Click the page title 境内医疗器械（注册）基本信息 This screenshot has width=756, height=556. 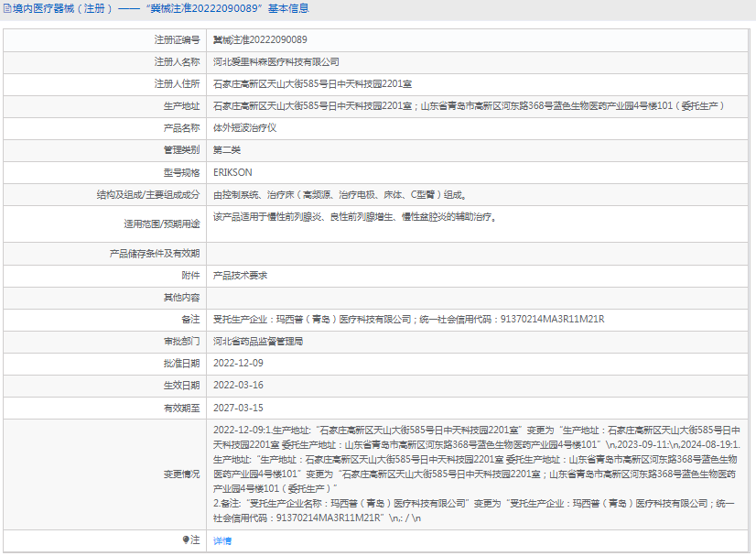[x=160, y=8]
